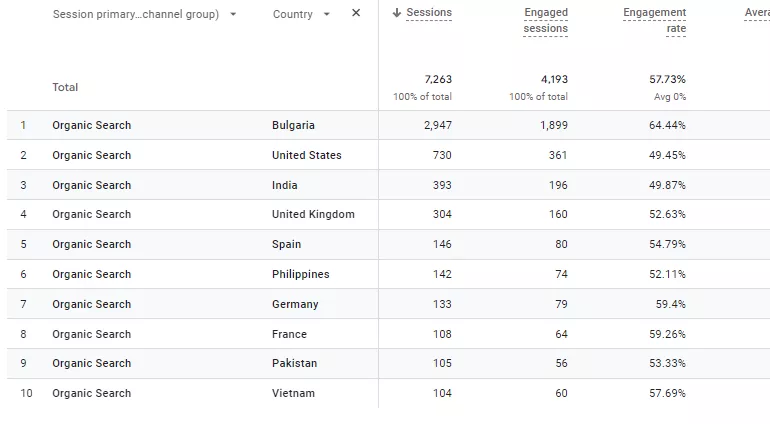Click sessions value 104
Screen dimensions: 770x424
[442, 393]
